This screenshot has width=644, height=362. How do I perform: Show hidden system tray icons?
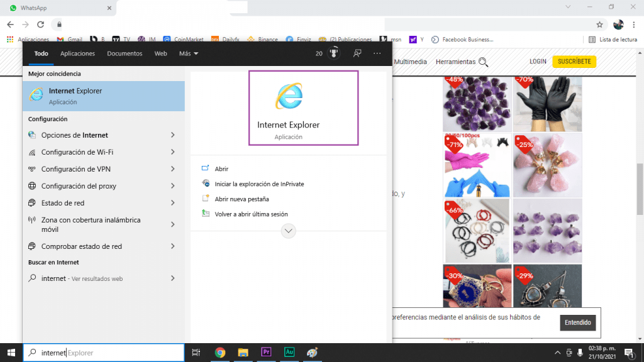pos(557,353)
